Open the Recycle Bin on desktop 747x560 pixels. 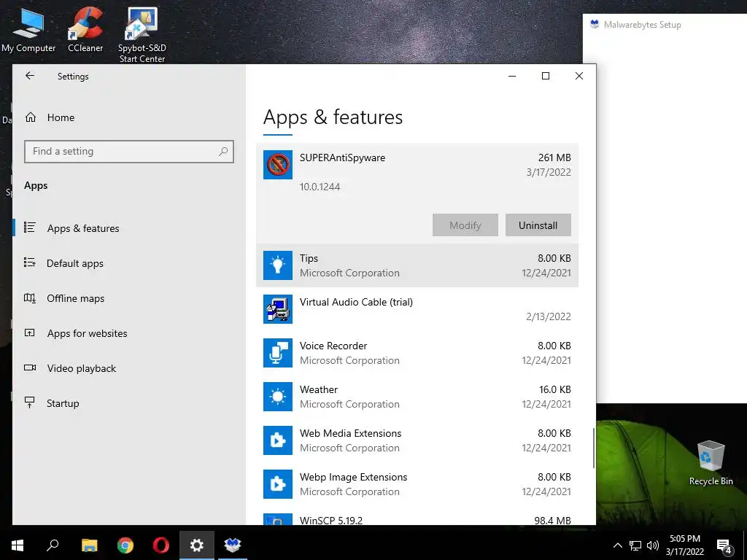point(711,462)
